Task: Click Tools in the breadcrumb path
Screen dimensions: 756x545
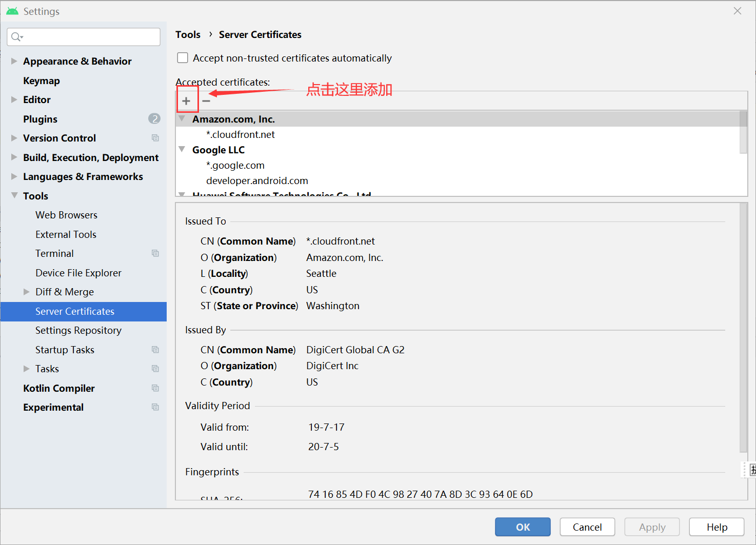Action: pyautogui.click(x=188, y=34)
